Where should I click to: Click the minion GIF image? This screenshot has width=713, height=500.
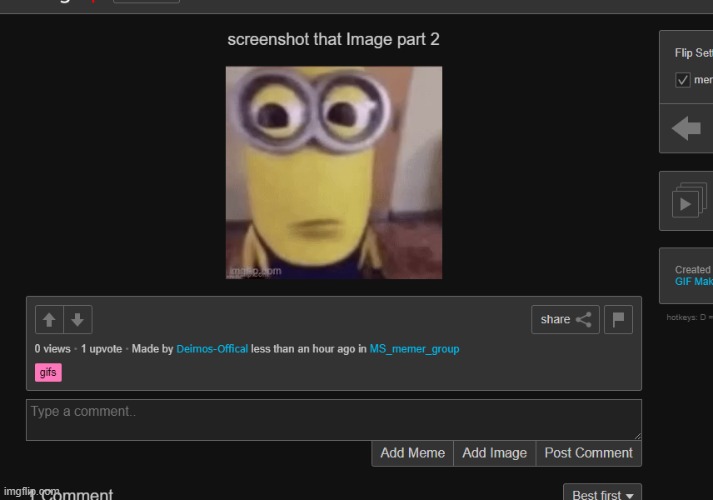pos(334,173)
